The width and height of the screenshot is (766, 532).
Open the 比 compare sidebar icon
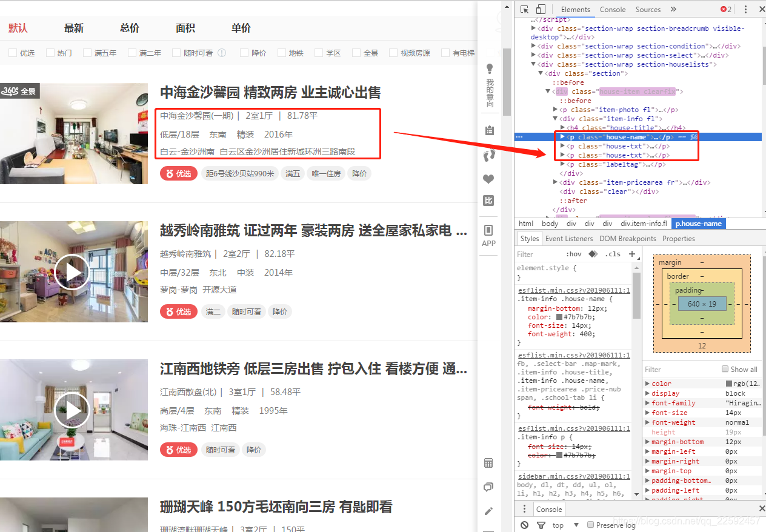pyautogui.click(x=488, y=201)
